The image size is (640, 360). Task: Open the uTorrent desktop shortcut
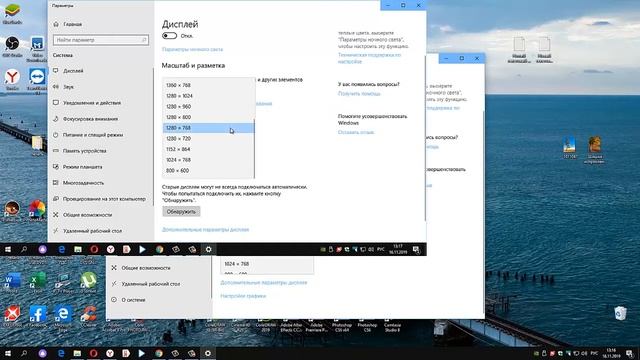pyautogui.click(x=88, y=282)
